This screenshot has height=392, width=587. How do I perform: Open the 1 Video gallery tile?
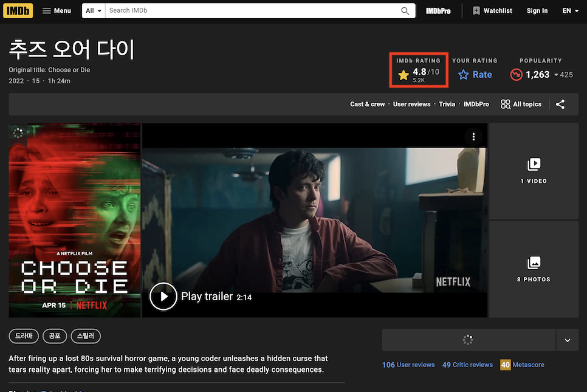click(x=534, y=171)
